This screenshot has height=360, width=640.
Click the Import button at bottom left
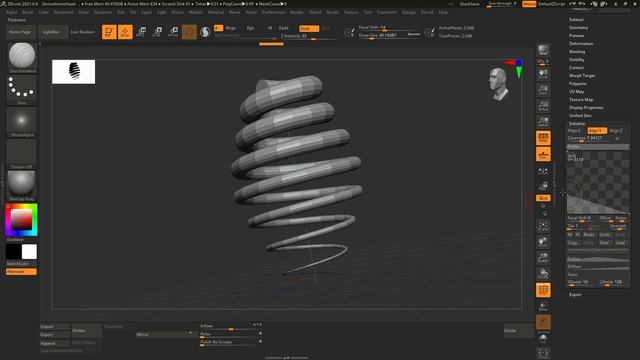tap(55, 327)
